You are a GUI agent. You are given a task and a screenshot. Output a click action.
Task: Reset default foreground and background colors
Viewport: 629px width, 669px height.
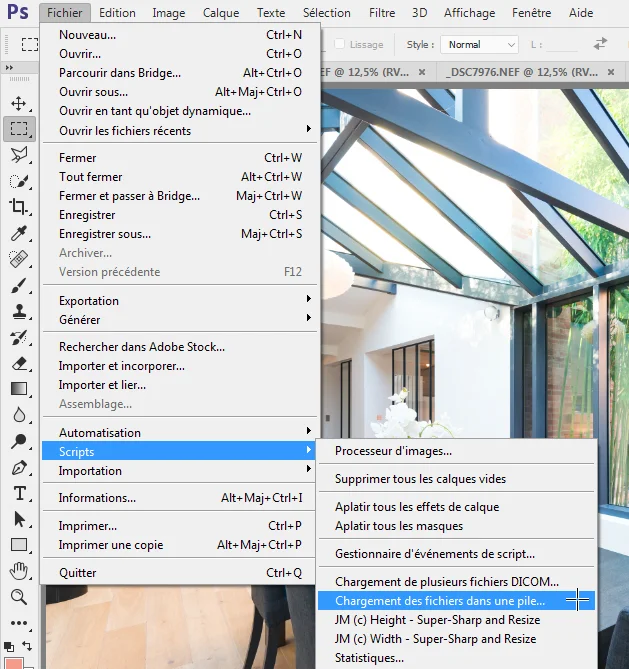[9, 646]
